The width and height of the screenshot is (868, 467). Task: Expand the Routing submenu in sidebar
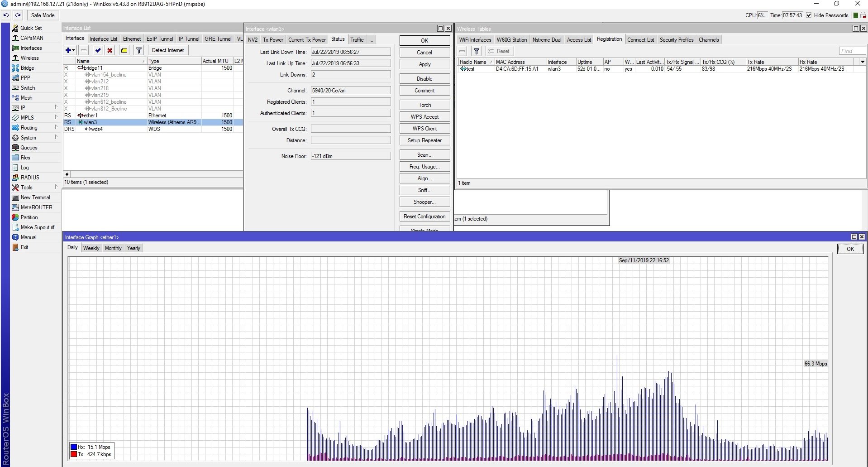(56, 128)
